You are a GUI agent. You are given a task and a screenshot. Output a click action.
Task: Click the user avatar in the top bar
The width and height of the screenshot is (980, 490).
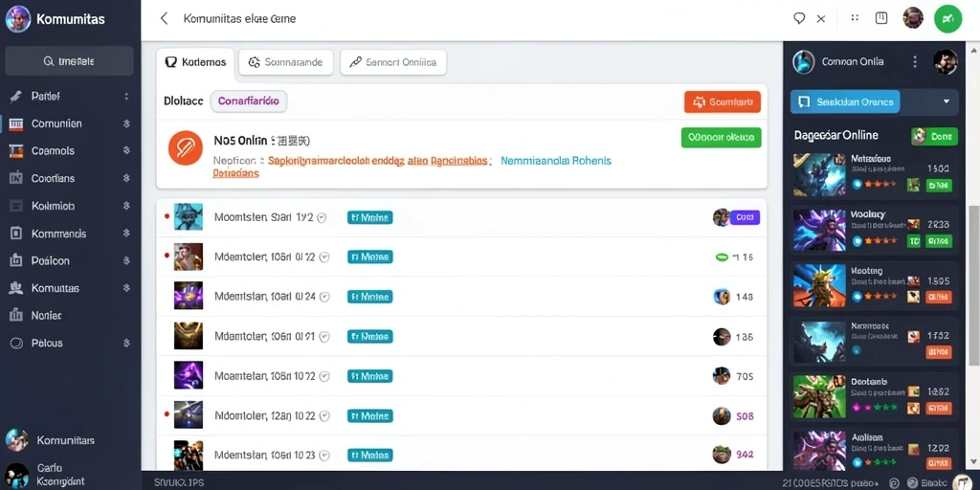(913, 18)
